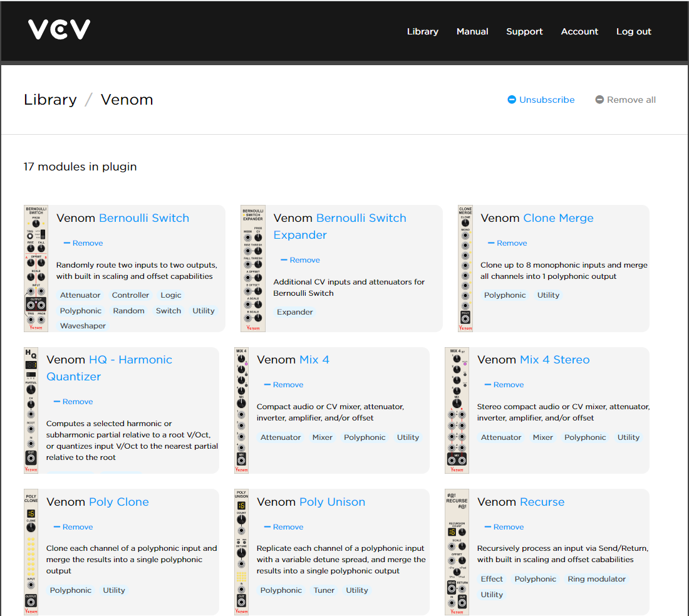The width and height of the screenshot is (689, 616).
Task: Click the Polyphonic tag on Poly Unison
Action: [281, 590]
